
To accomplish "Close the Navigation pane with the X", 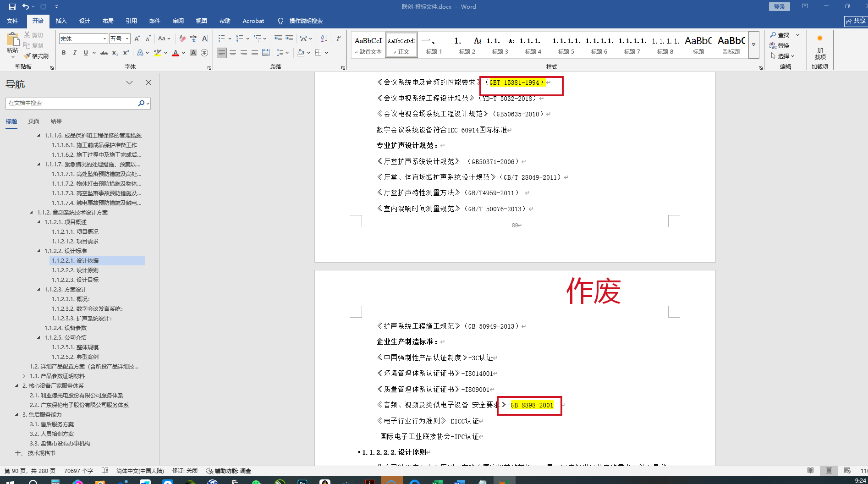I will coord(148,82).
